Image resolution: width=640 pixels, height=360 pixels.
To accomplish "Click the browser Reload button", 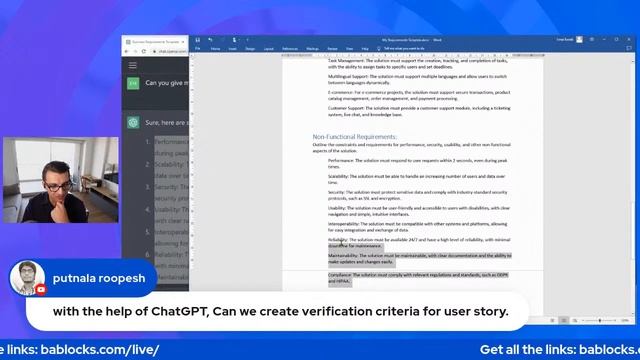I will pyautogui.click(x=144, y=51).
